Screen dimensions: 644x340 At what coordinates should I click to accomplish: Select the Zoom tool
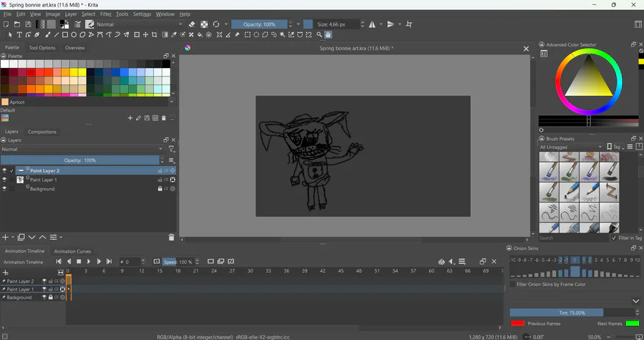(x=319, y=35)
